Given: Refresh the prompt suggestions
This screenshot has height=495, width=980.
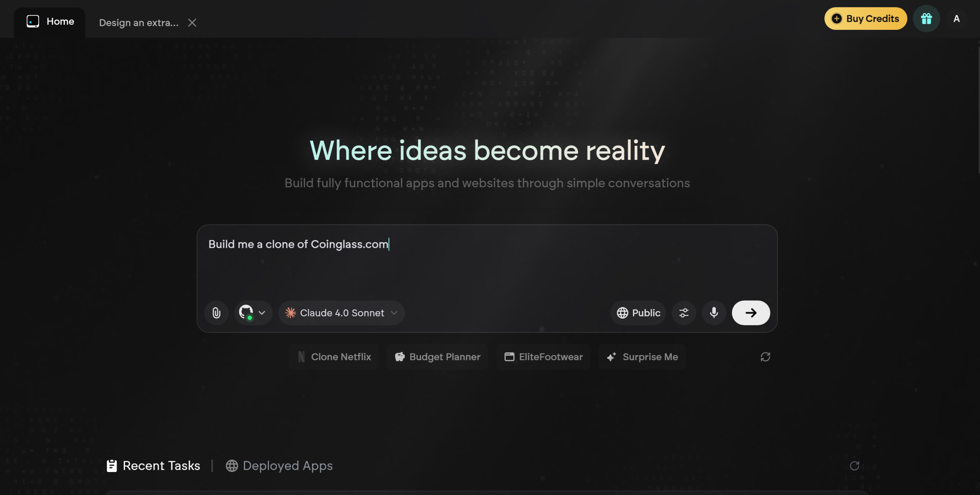Looking at the screenshot, I should (x=765, y=357).
